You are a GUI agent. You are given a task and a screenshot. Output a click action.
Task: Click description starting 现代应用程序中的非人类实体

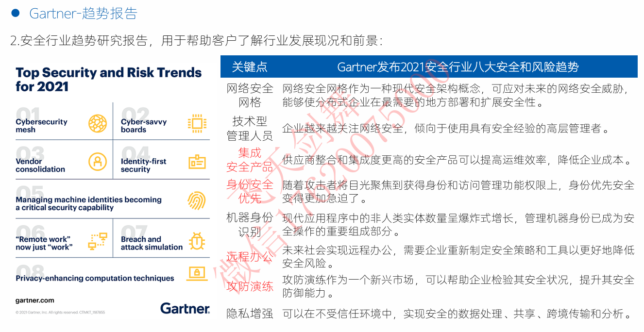point(458,225)
